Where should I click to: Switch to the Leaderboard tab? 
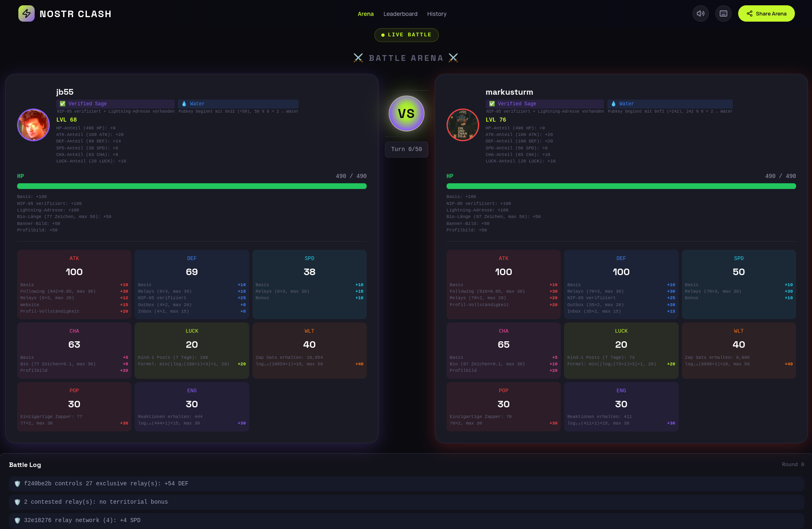click(400, 14)
